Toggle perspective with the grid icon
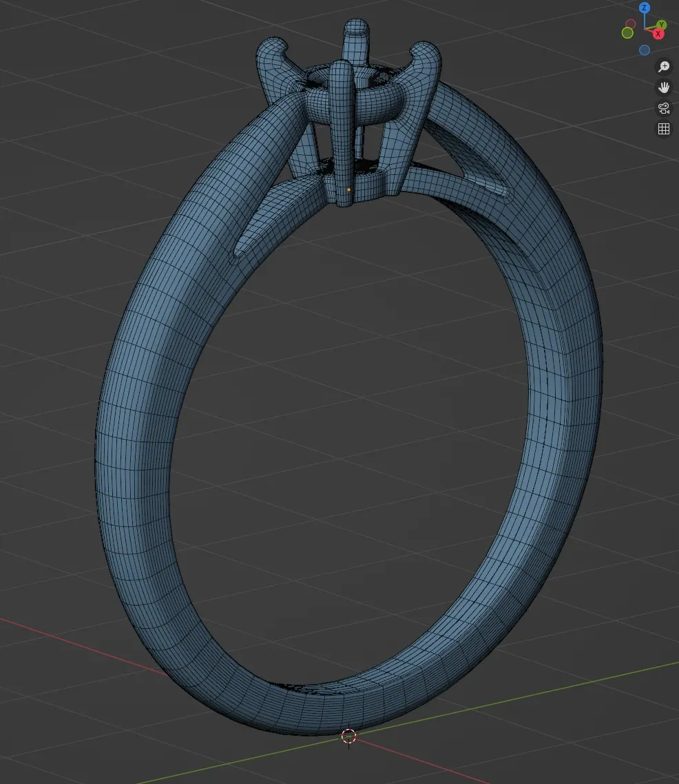Viewport: 679px width, 784px height. point(663,128)
